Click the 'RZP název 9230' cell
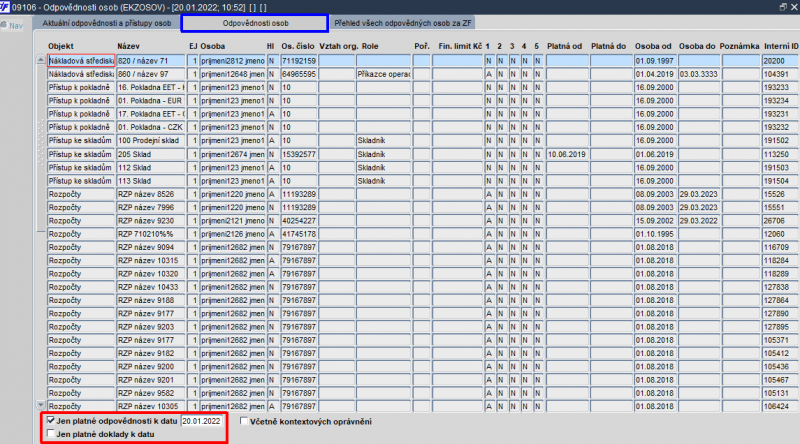 pos(151,220)
